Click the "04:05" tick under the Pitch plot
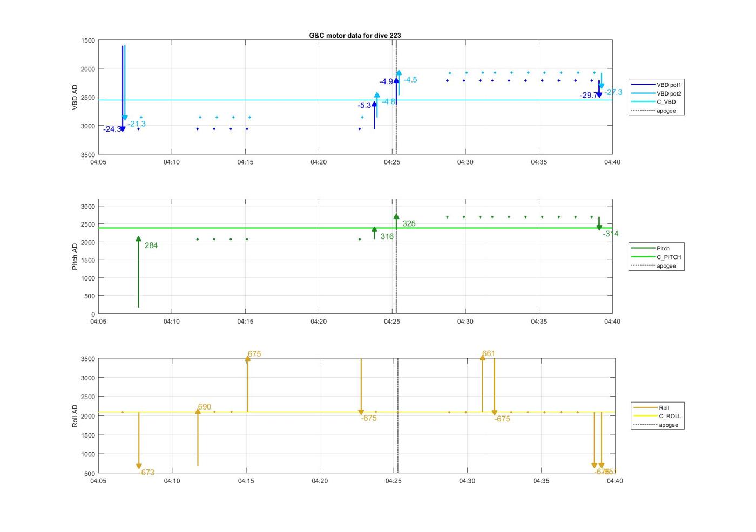756x532 pixels. point(98,321)
